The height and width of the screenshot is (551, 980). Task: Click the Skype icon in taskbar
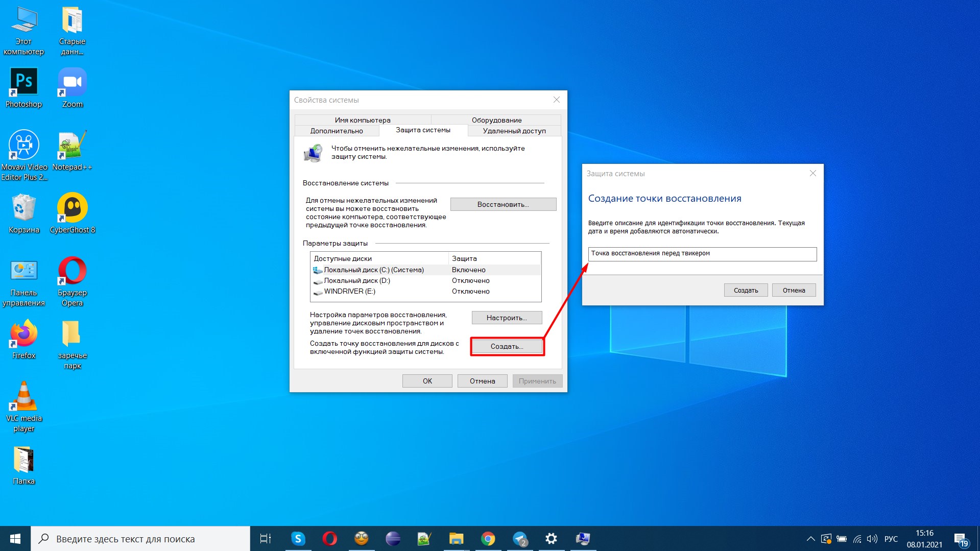tap(298, 539)
